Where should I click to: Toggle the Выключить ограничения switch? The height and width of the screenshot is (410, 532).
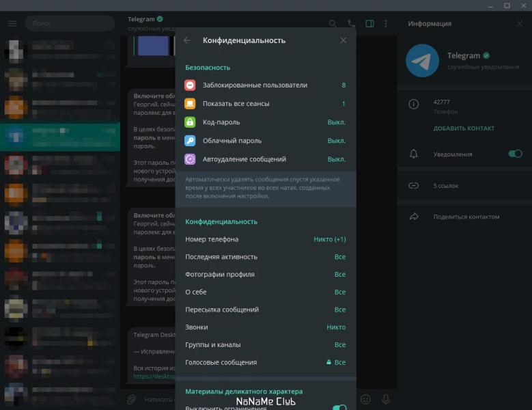[x=339, y=407]
